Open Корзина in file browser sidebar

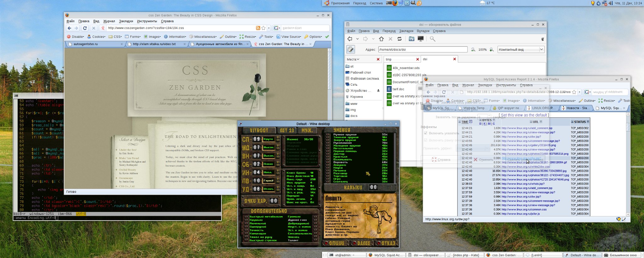click(x=354, y=97)
